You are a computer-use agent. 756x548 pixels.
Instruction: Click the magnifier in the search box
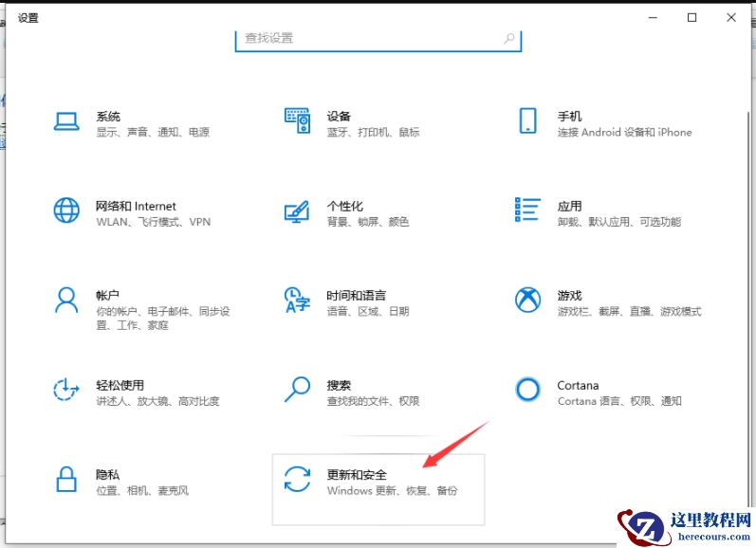click(x=509, y=38)
